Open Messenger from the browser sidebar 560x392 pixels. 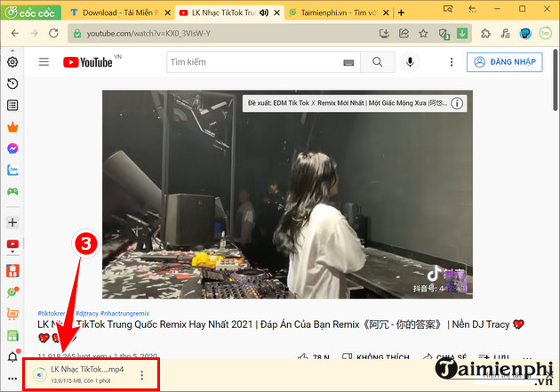click(12, 148)
